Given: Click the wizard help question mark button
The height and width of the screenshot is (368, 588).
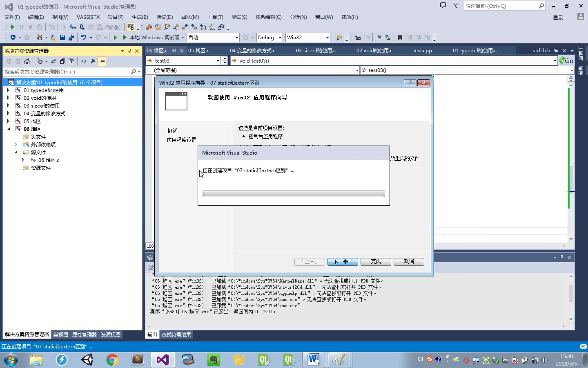Looking at the screenshot, I should (410, 83).
